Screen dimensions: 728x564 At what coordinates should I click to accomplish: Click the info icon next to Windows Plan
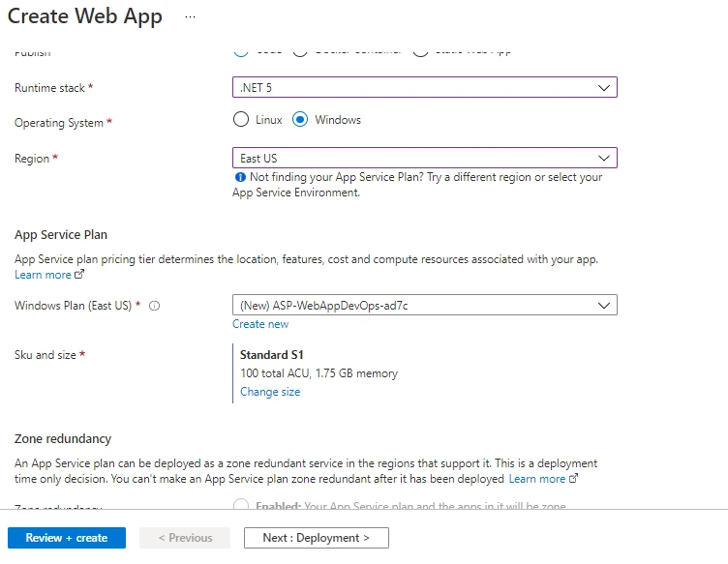(x=154, y=306)
